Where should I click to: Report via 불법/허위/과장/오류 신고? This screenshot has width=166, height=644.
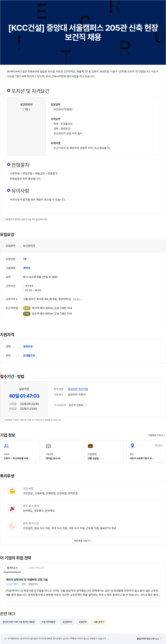pos(148,639)
